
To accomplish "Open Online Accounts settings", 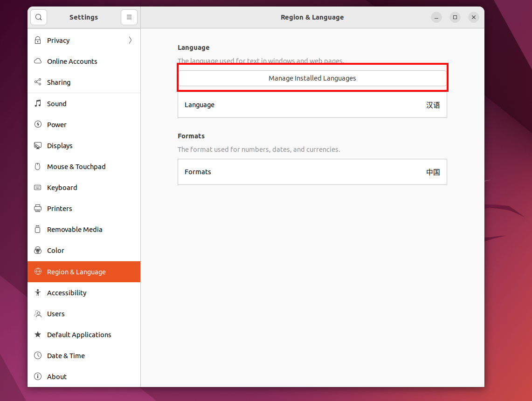I will point(84,61).
